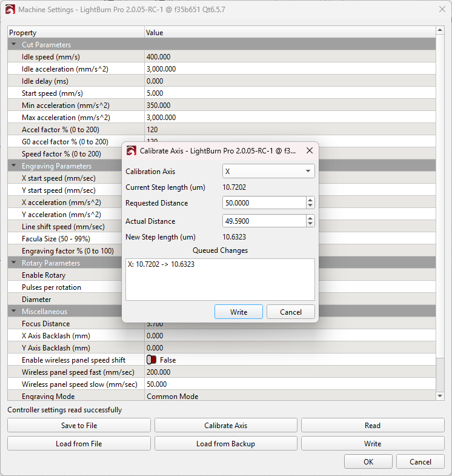
Task: Write settings in Machine Settings window
Action: 373,443
